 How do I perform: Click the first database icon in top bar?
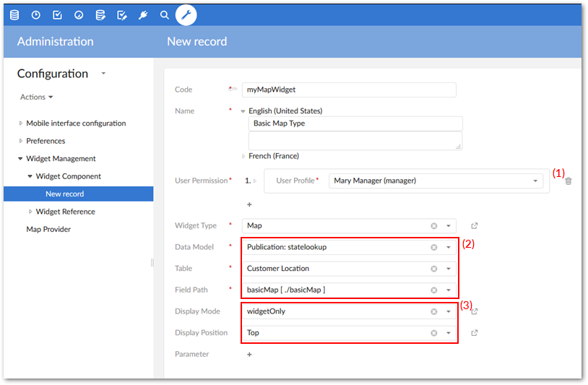[14, 14]
